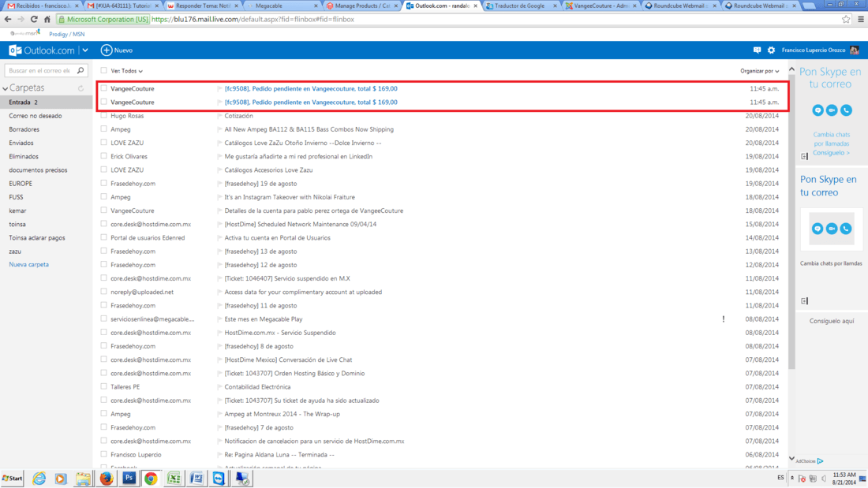868x488 pixels.
Task: Click the Outlook.com logo icon
Action: [15, 50]
